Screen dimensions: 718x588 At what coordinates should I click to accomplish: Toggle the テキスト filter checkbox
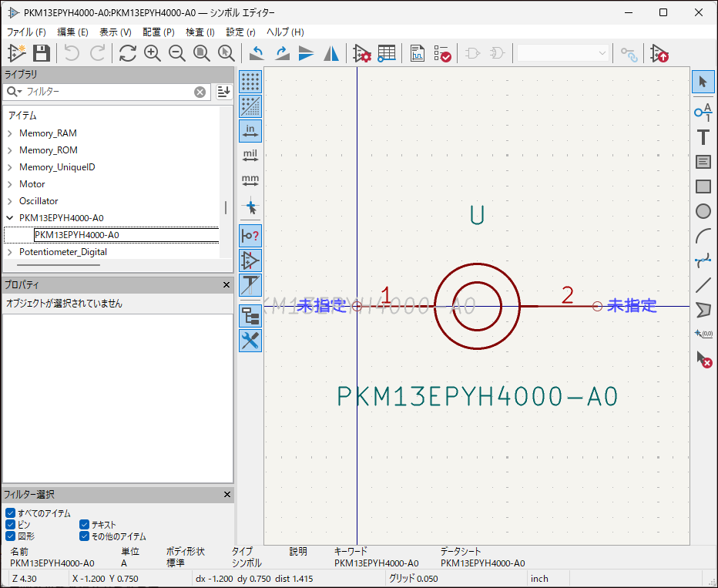pyautogui.click(x=84, y=525)
